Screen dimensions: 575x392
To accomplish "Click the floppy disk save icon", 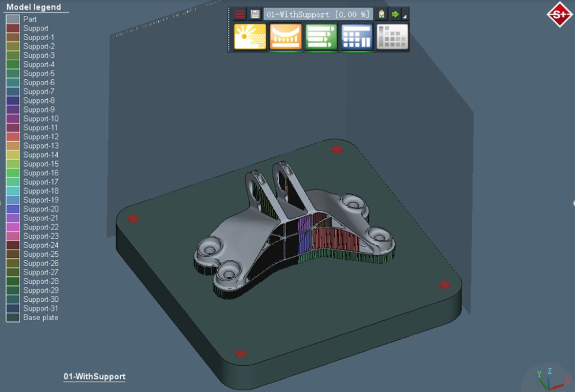I will tap(255, 14).
